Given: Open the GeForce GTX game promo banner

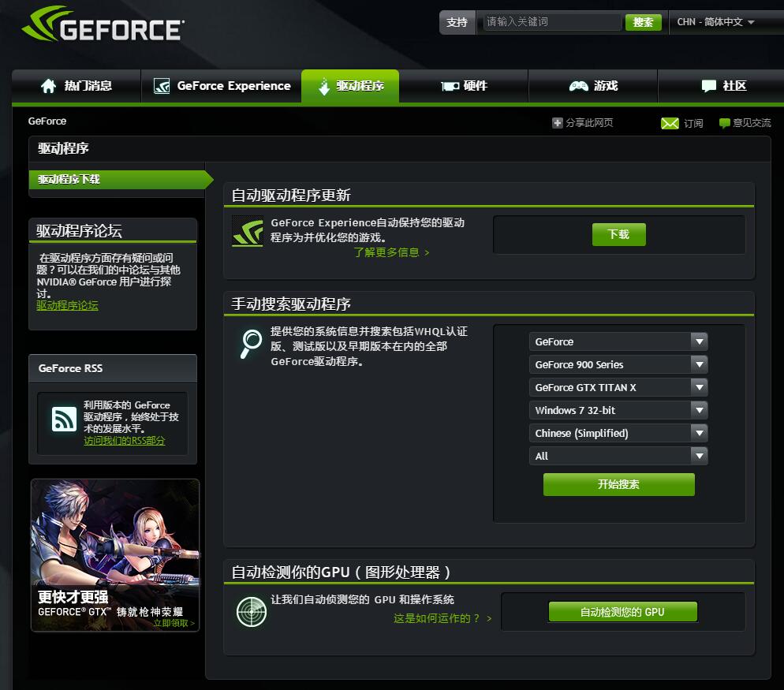Looking at the screenshot, I should pos(115,555).
